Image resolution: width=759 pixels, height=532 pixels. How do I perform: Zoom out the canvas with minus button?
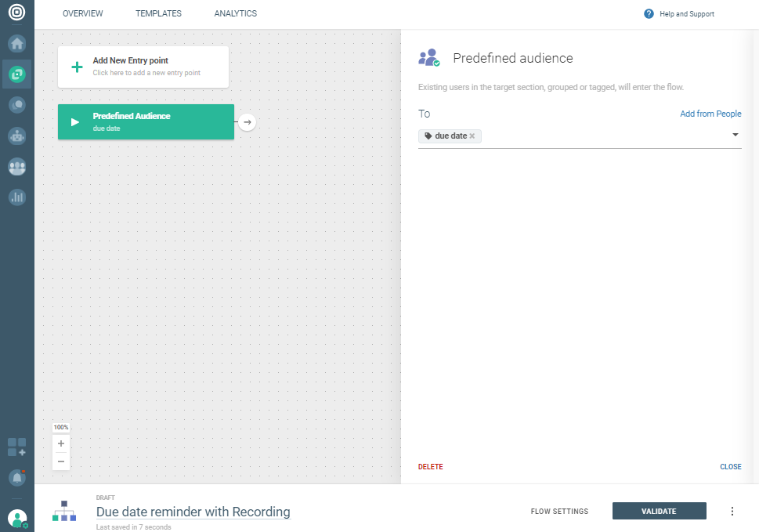pos(61,461)
